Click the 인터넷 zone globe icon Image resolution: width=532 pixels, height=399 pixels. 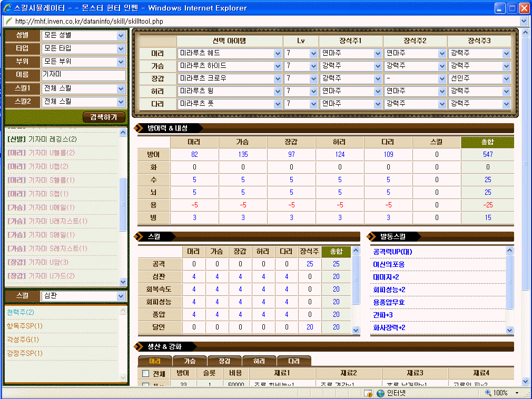click(x=380, y=393)
